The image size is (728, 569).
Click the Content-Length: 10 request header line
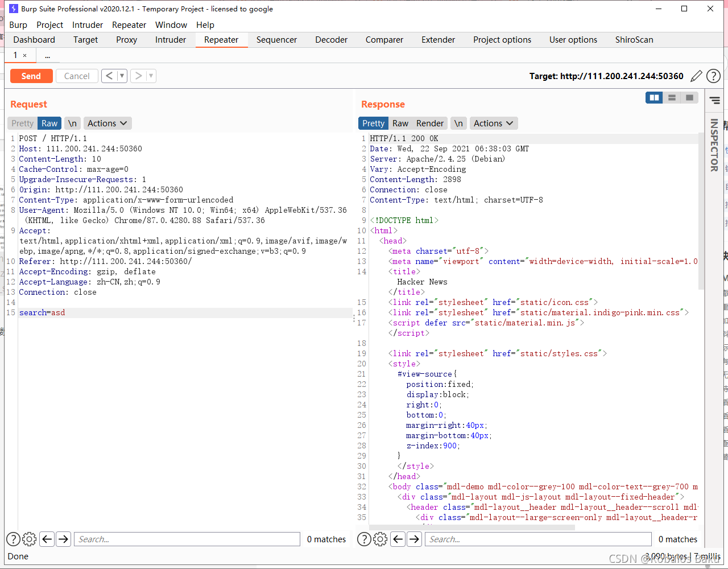click(60, 159)
